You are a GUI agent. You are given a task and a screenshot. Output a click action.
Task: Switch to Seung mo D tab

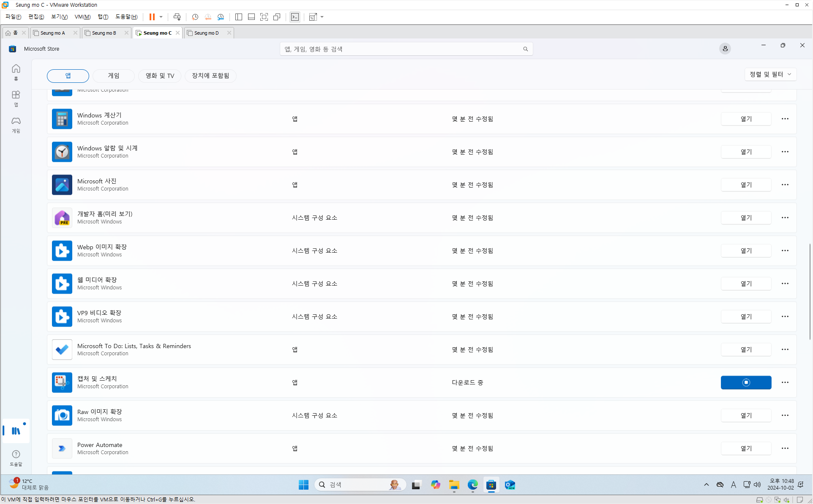tap(207, 33)
